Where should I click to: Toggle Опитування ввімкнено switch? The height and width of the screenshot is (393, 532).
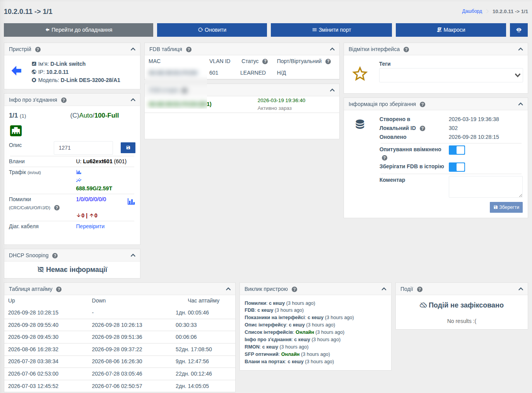click(457, 150)
